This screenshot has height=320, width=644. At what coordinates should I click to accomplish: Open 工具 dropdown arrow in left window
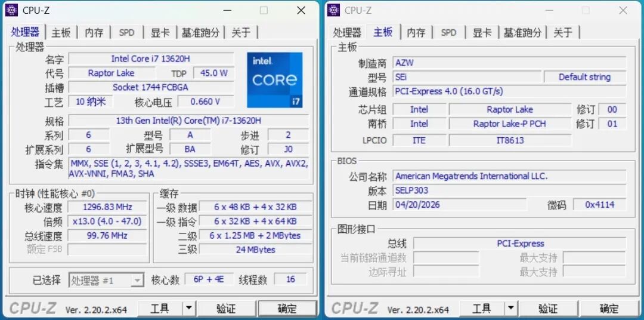(188, 308)
